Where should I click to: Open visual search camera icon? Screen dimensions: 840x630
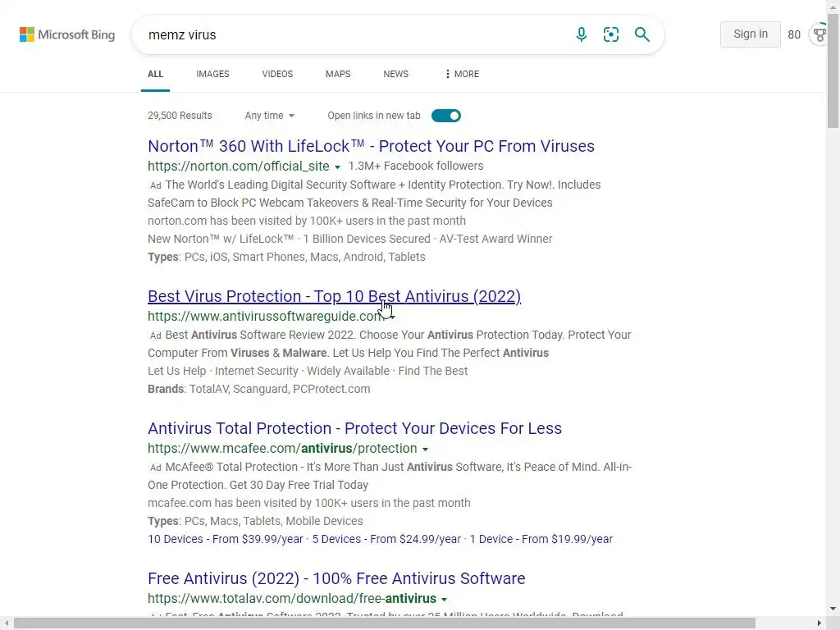tap(610, 34)
